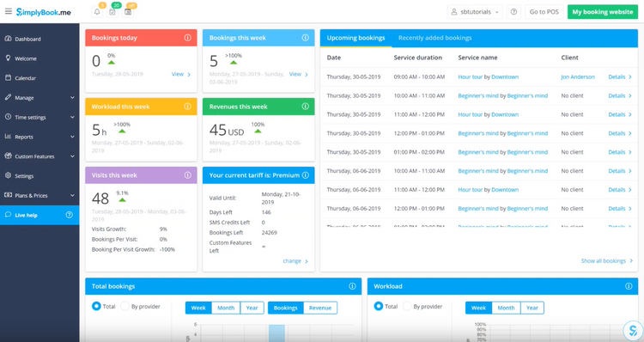Open the sbtutorials account dropdown
This screenshot has height=342, width=644.
(475, 12)
